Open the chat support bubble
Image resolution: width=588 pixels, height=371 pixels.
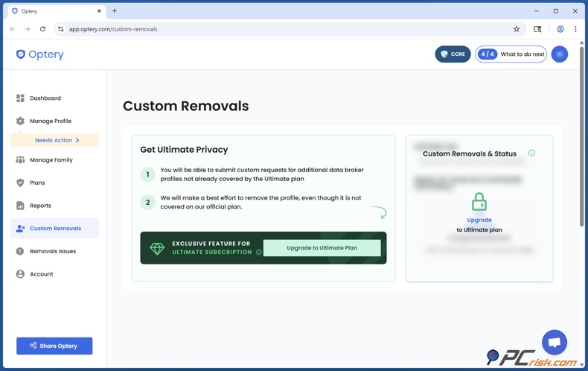point(555,342)
